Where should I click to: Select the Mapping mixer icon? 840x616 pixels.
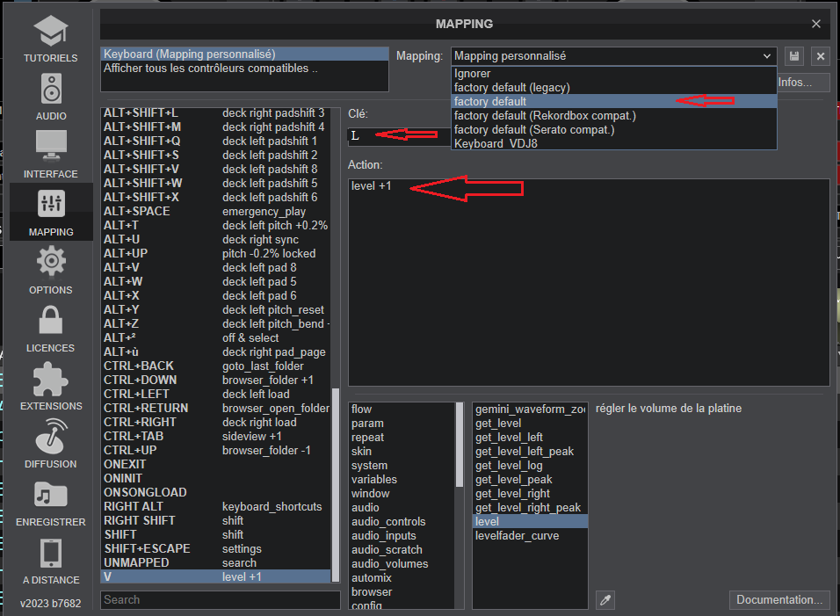pyautogui.click(x=51, y=204)
